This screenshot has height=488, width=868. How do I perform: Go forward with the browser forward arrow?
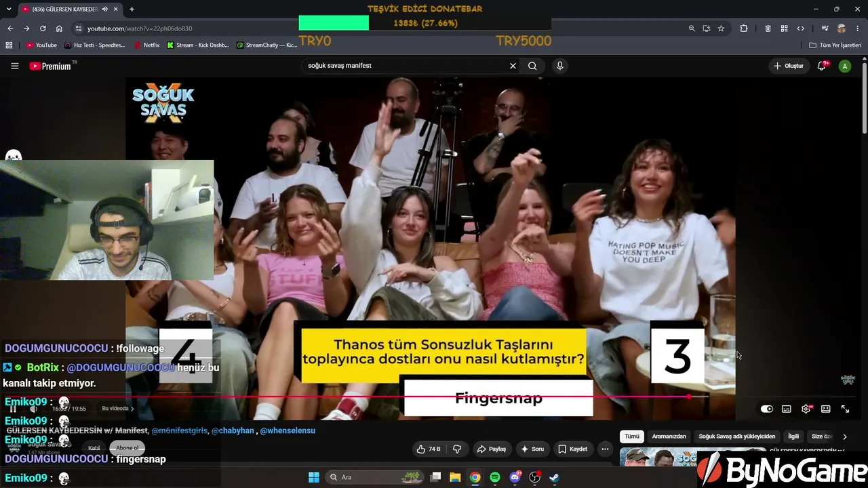(26, 28)
